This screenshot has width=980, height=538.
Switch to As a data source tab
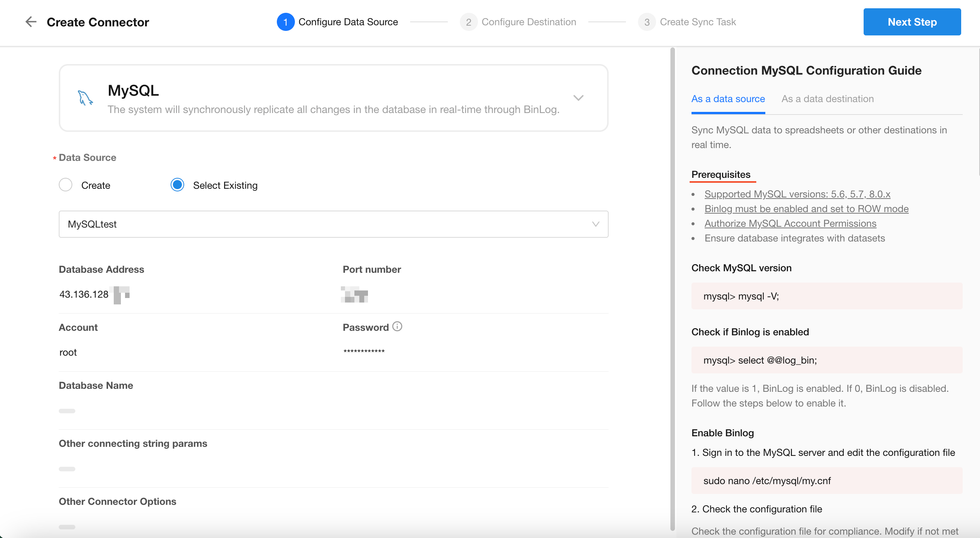click(728, 99)
